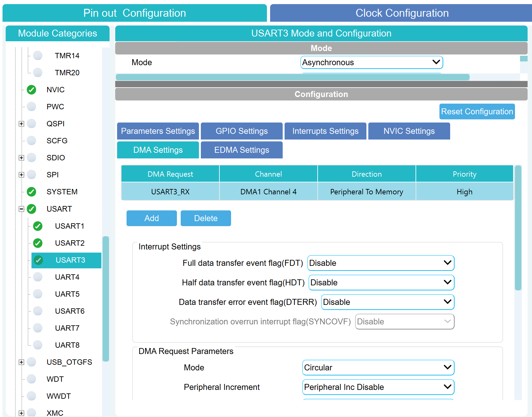The width and height of the screenshot is (532, 417).
Task: Open the DMA Settings tab
Action: coord(158,150)
